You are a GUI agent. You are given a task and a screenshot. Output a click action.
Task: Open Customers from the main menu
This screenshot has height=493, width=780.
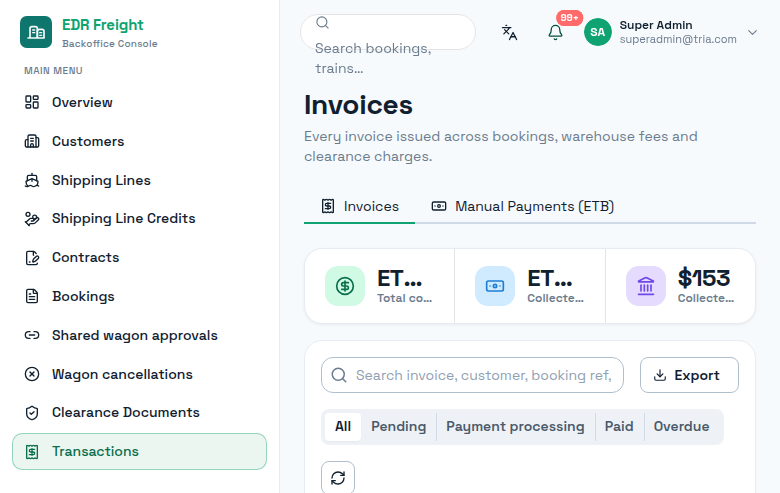coord(139,141)
